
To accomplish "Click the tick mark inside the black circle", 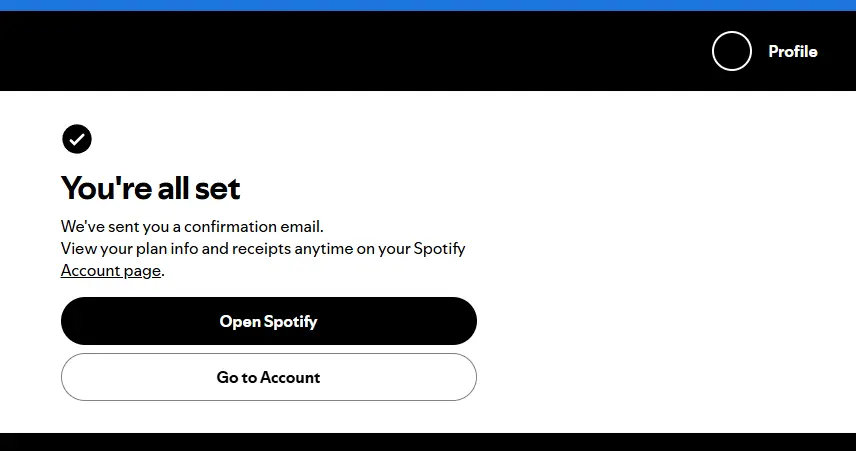I will (77, 139).
